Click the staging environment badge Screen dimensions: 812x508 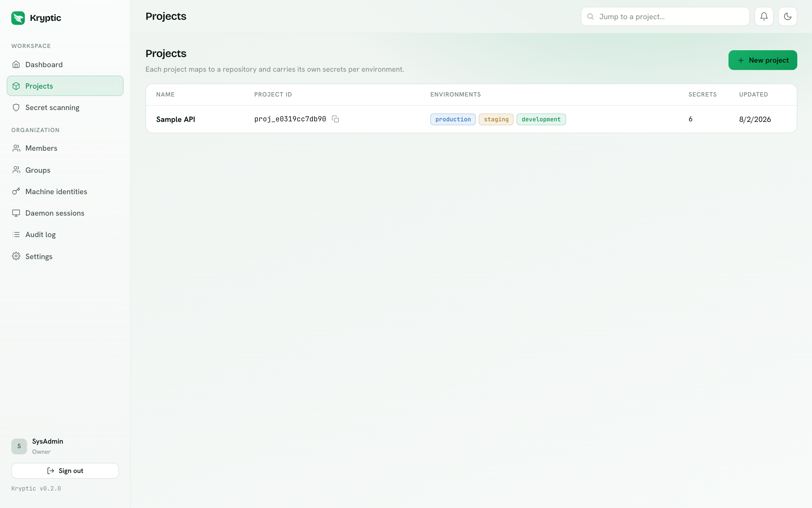[496, 119]
